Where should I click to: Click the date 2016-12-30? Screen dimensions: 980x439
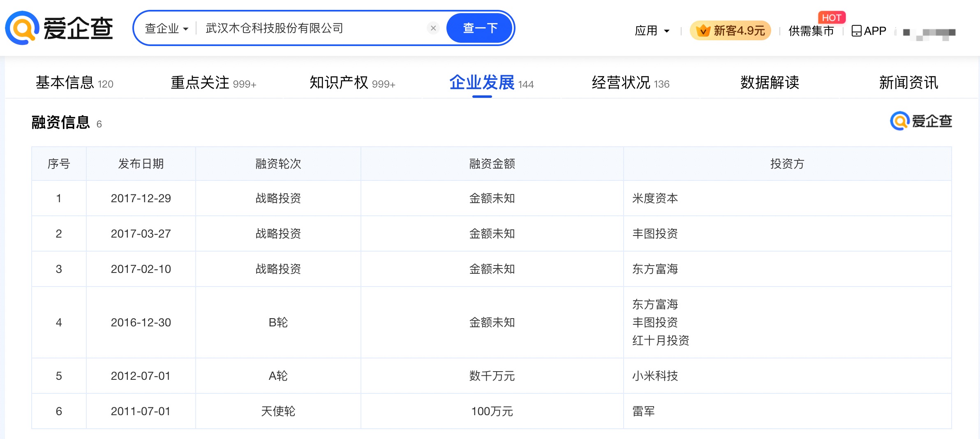point(141,322)
